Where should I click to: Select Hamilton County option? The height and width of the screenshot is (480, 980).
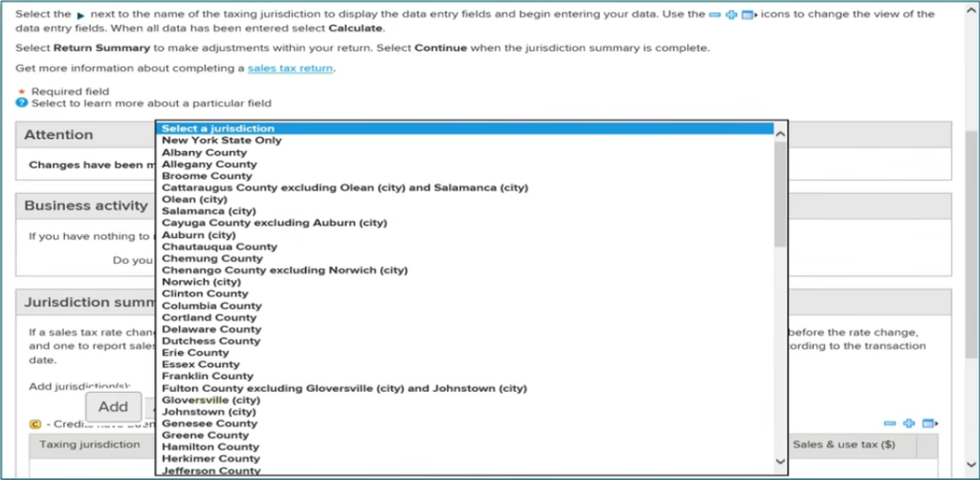click(x=464, y=447)
